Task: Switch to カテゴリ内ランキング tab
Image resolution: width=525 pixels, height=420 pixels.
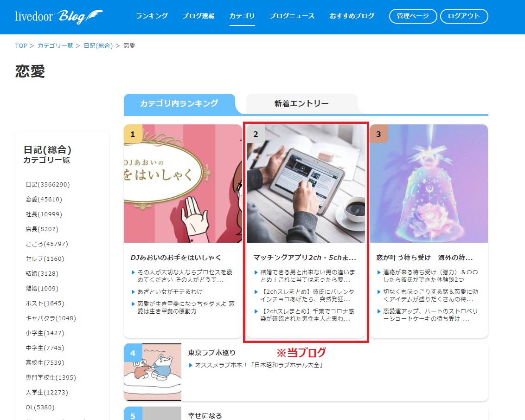Action: [x=179, y=103]
